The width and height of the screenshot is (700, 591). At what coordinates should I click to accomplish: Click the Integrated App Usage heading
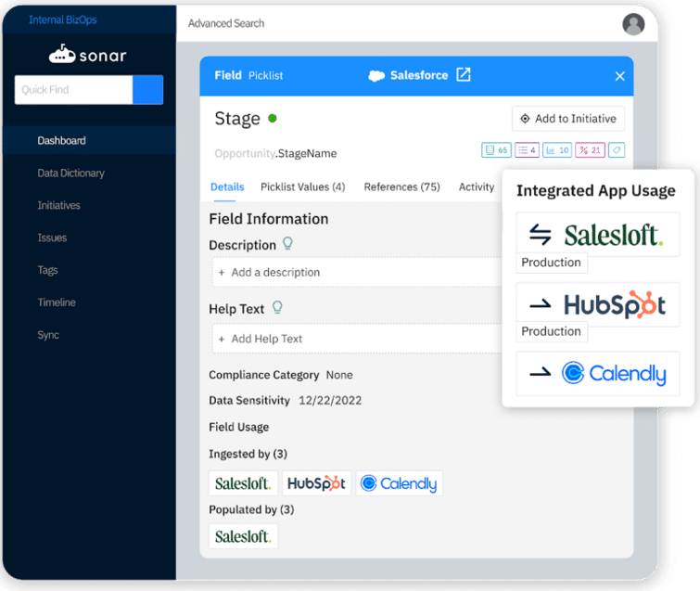[x=596, y=191]
